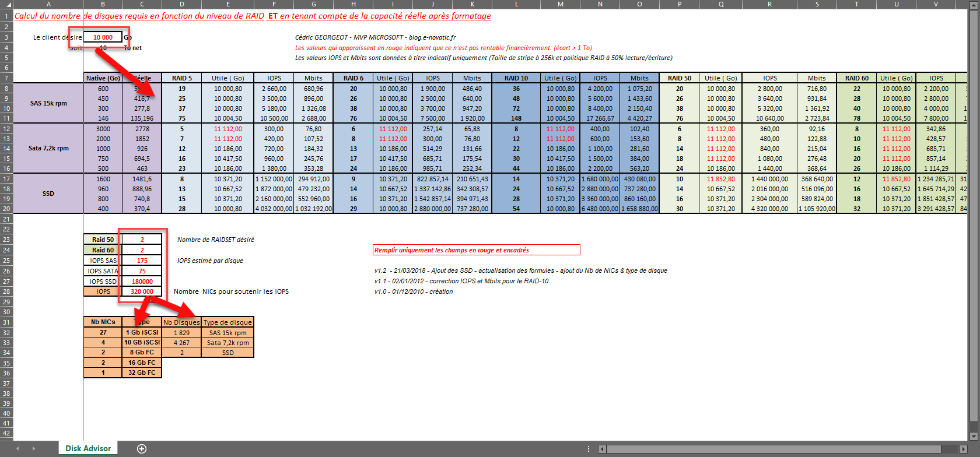Screen dimensions: 980x457
Task: Click the title text in row 1
Action: point(253,16)
